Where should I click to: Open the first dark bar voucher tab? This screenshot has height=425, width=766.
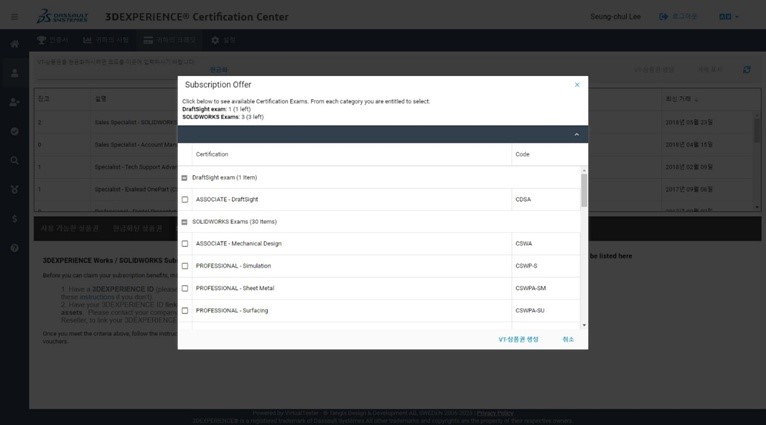[x=69, y=229]
